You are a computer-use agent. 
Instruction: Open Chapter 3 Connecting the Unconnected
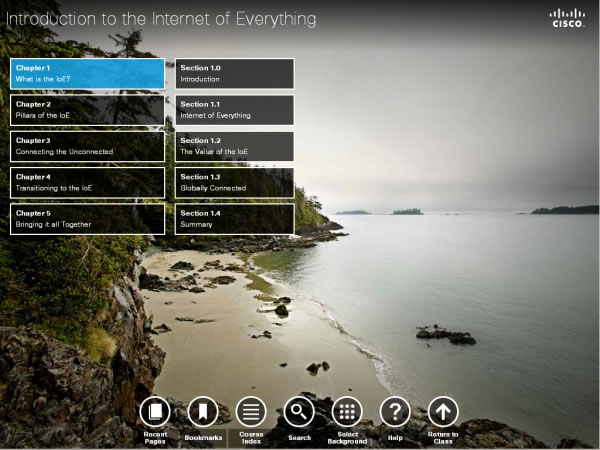(x=87, y=146)
